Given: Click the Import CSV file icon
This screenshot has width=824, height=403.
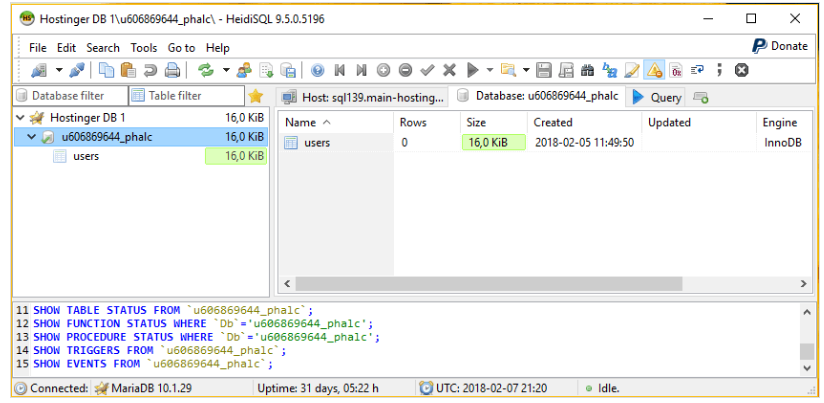Looking at the screenshot, I should coord(267,70).
